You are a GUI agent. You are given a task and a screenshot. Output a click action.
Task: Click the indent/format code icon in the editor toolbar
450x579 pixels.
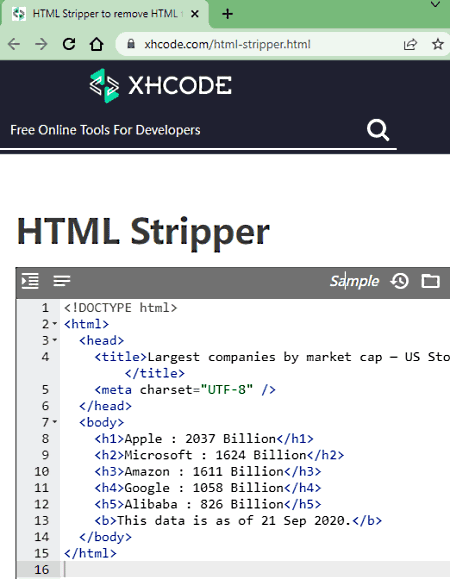[x=30, y=281]
